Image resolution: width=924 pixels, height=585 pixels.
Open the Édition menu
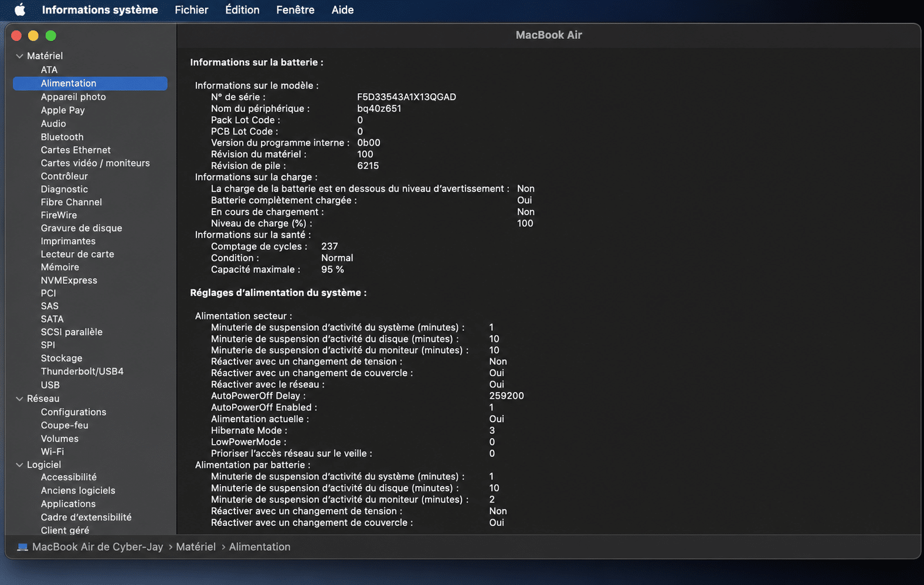click(x=242, y=10)
